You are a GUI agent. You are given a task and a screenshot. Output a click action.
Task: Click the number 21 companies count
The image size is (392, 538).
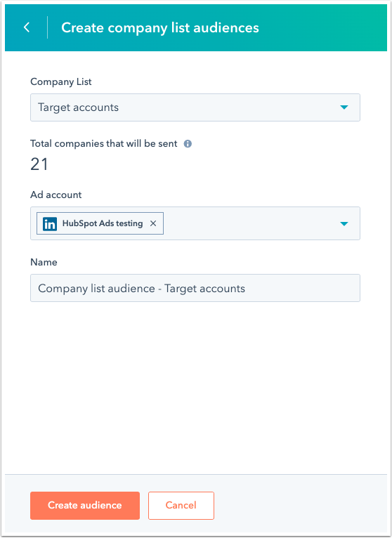pyautogui.click(x=39, y=164)
